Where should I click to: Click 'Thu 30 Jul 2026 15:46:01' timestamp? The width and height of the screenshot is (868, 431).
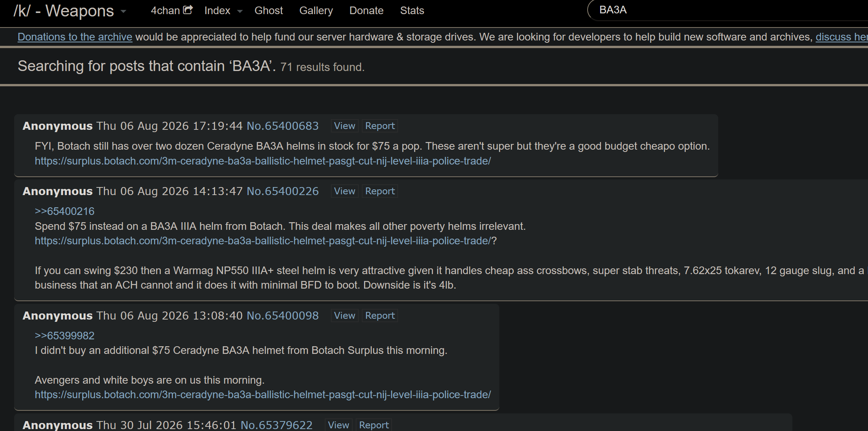click(x=166, y=425)
